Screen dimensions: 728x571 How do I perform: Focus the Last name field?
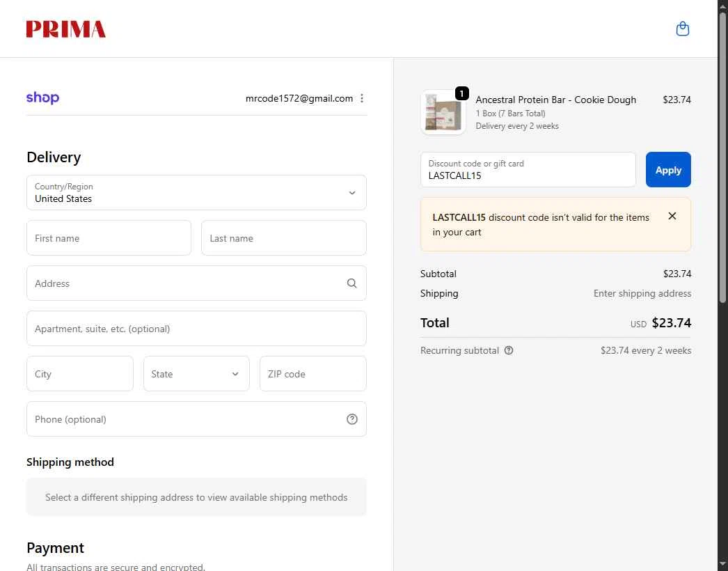(284, 238)
